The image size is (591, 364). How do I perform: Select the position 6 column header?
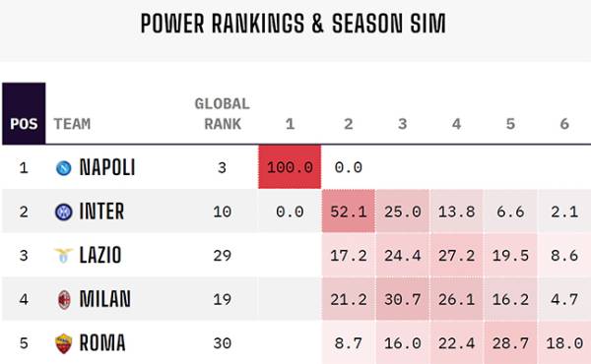click(564, 124)
